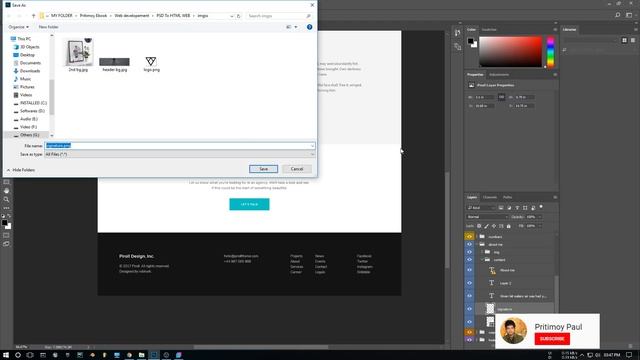This screenshot has width=640, height=360.
Task: Open the File name history dropdown arrow
Action: tap(312, 146)
